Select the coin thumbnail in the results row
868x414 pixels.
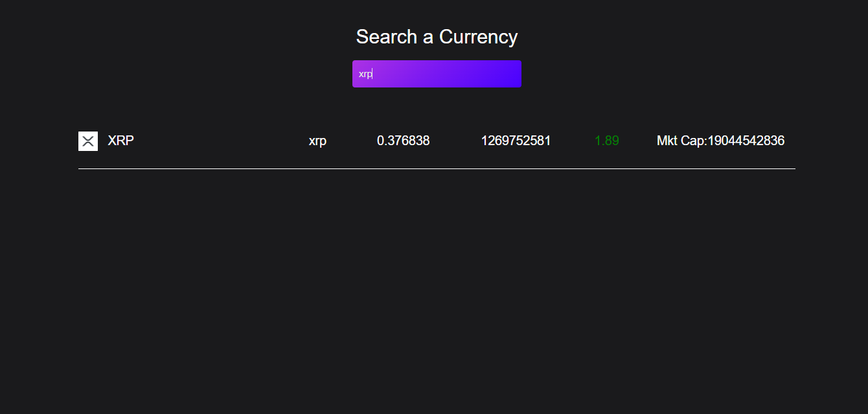88,141
